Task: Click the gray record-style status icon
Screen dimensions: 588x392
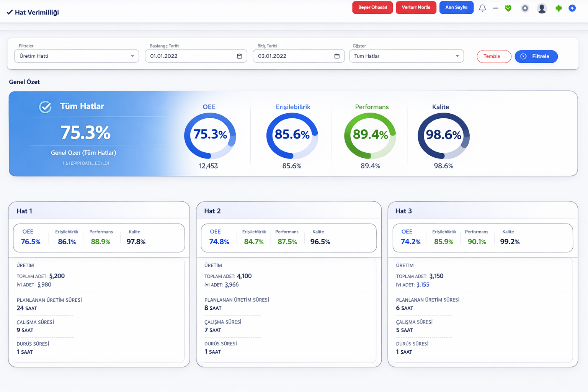Action: click(525, 8)
